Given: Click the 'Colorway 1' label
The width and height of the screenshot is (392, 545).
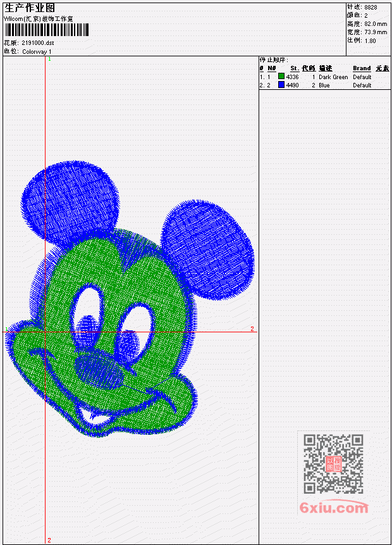Looking at the screenshot, I should pyautogui.click(x=37, y=51).
